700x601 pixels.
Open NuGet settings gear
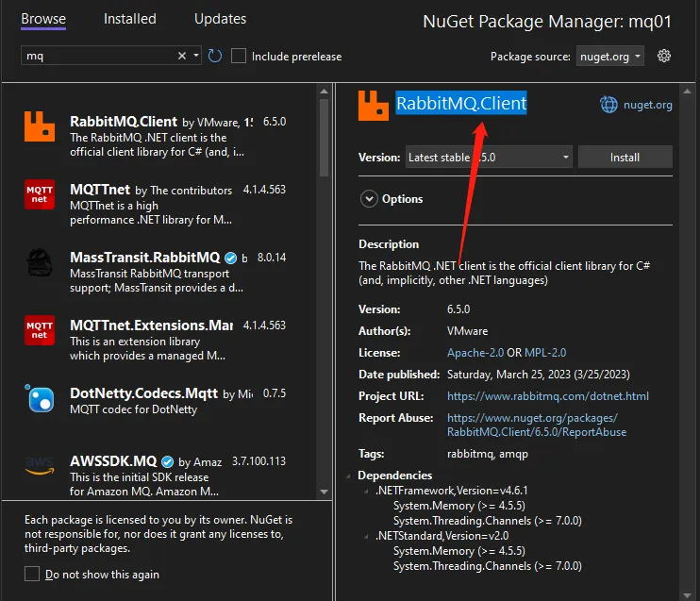pos(664,56)
